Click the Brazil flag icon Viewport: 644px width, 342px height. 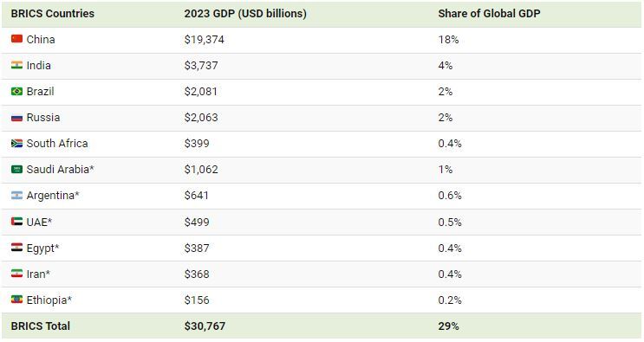16,91
